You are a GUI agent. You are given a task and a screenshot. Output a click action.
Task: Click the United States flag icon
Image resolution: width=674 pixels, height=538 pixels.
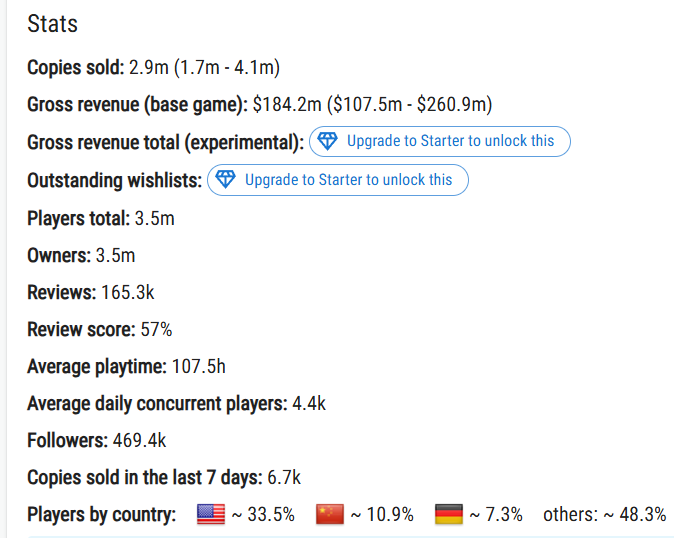(211, 514)
